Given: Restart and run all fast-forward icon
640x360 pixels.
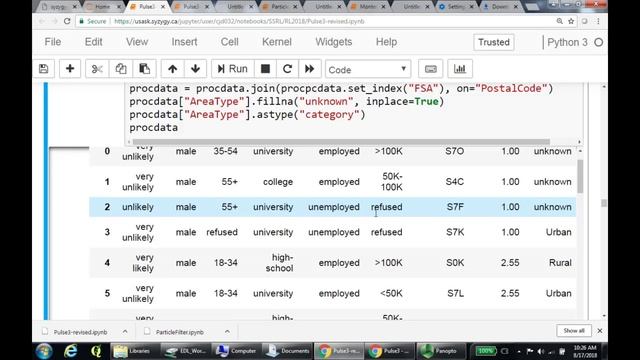Looking at the screenshot, I should [310, 69].
